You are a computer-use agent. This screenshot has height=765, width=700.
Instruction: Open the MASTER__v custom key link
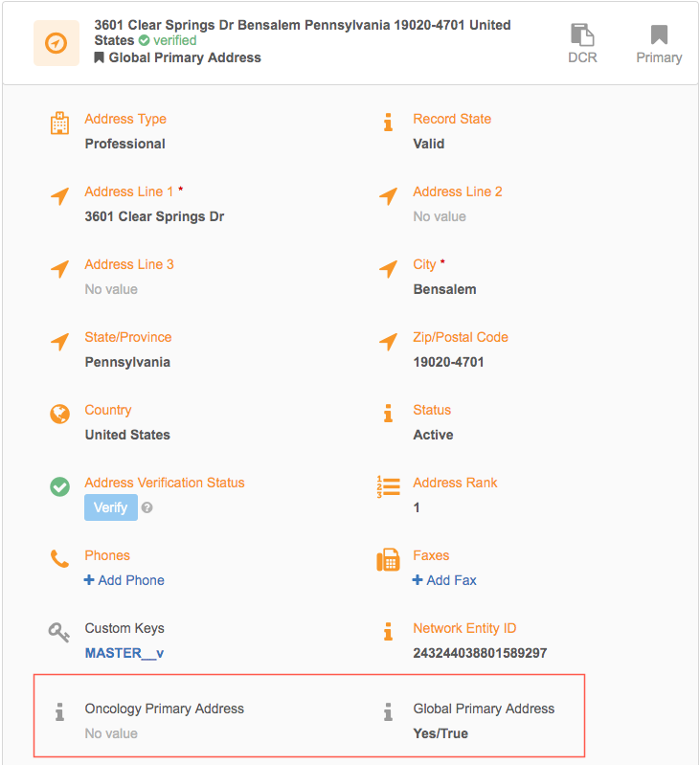click(124, 653)
